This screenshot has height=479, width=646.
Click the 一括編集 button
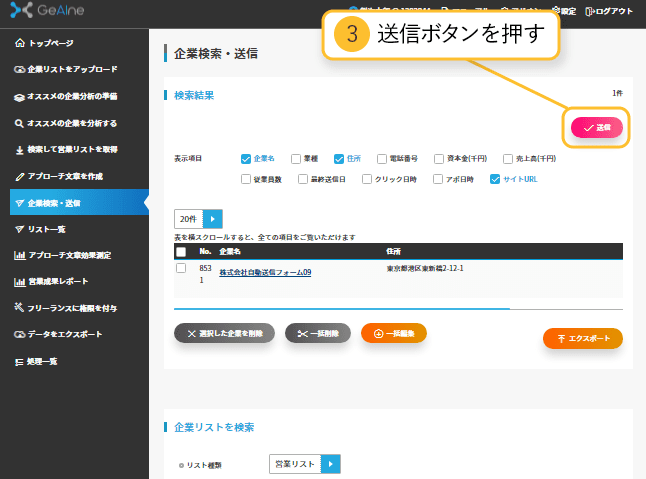394,333
